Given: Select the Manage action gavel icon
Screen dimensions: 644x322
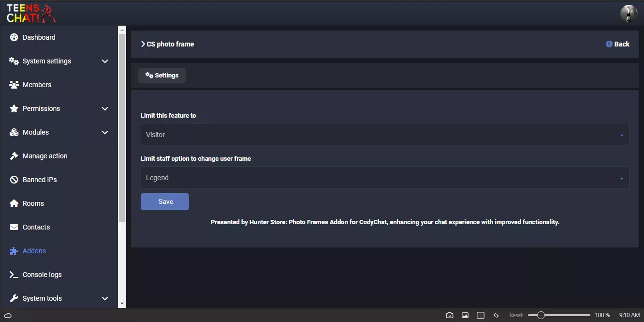Looking at the screenshot, I should 14,156.
